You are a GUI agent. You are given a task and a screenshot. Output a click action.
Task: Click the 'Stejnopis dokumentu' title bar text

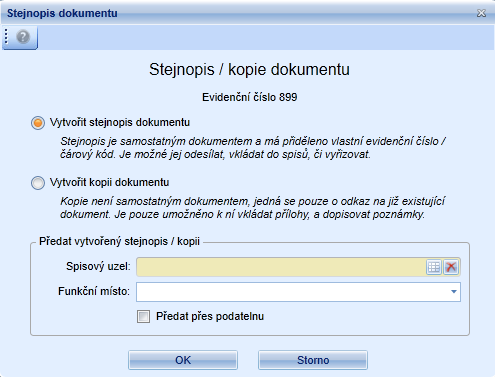[x=62, y=13]
